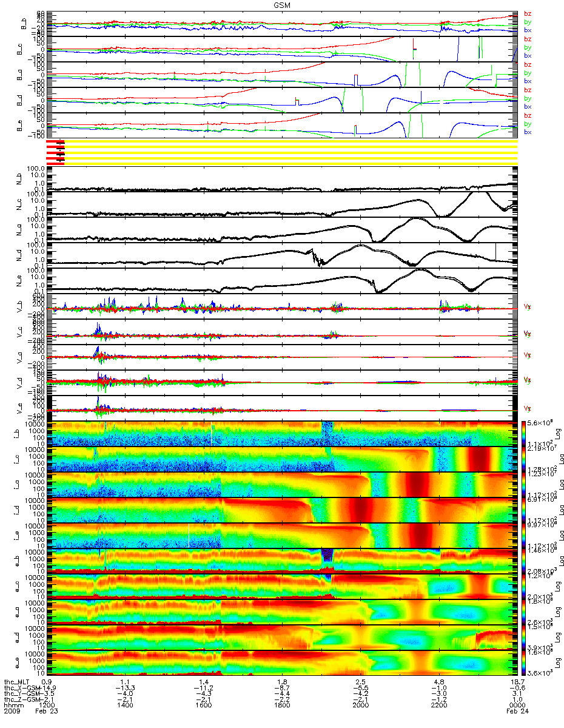Click the 1400 time tick label
564x728 pixels.
126,706
